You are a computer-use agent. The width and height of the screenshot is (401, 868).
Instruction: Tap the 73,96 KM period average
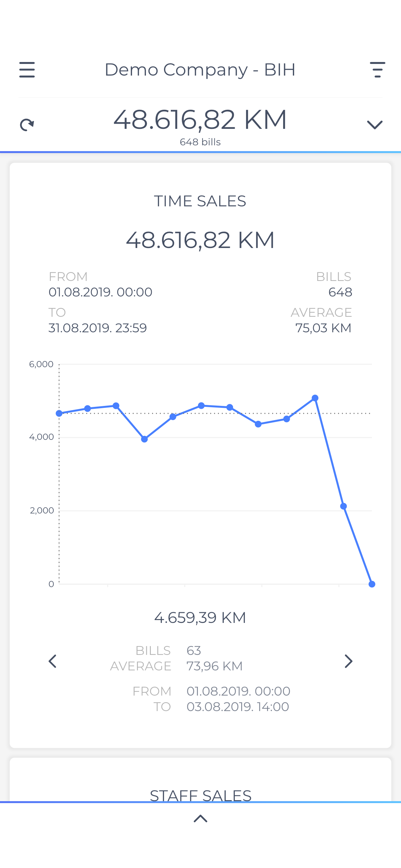click(x=215, y=666)
